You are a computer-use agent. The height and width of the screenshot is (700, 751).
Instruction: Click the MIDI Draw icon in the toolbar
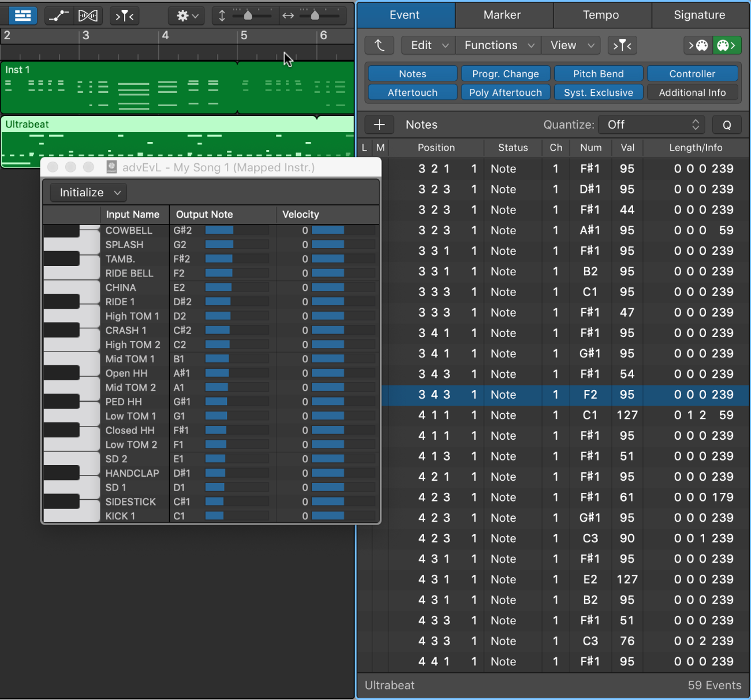point(58,16)
